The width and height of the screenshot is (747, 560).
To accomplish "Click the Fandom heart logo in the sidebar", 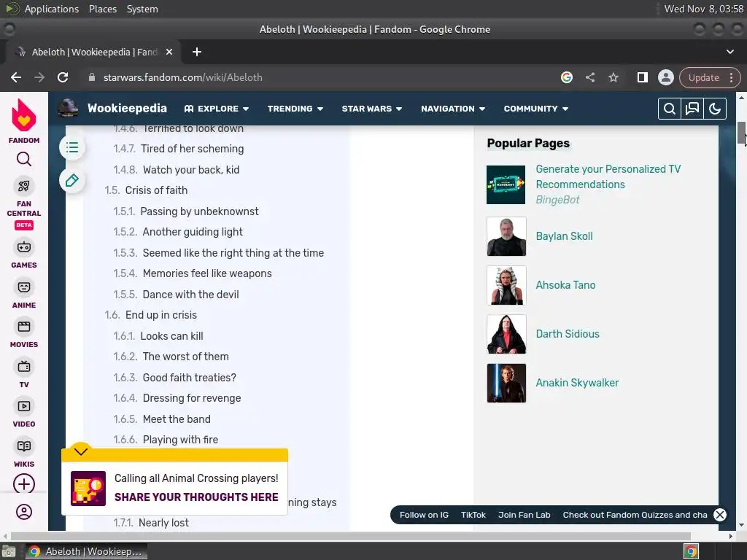I will click(24, 116).
